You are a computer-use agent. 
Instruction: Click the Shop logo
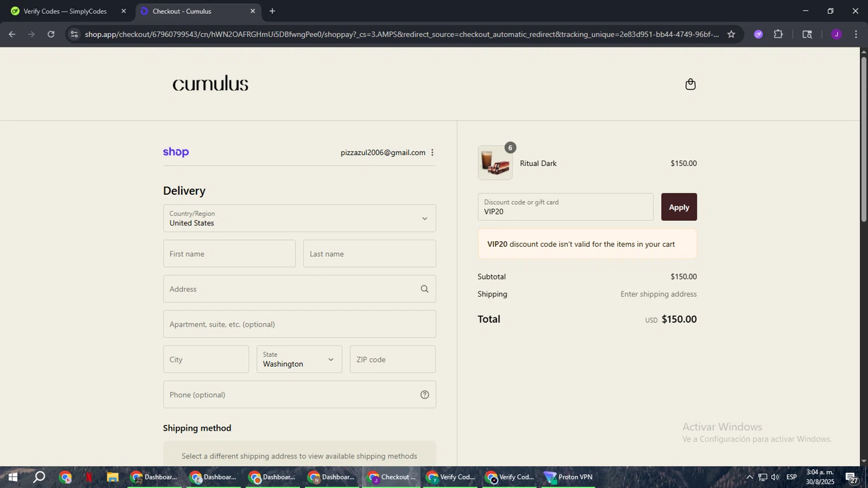(x=176, y=153)
